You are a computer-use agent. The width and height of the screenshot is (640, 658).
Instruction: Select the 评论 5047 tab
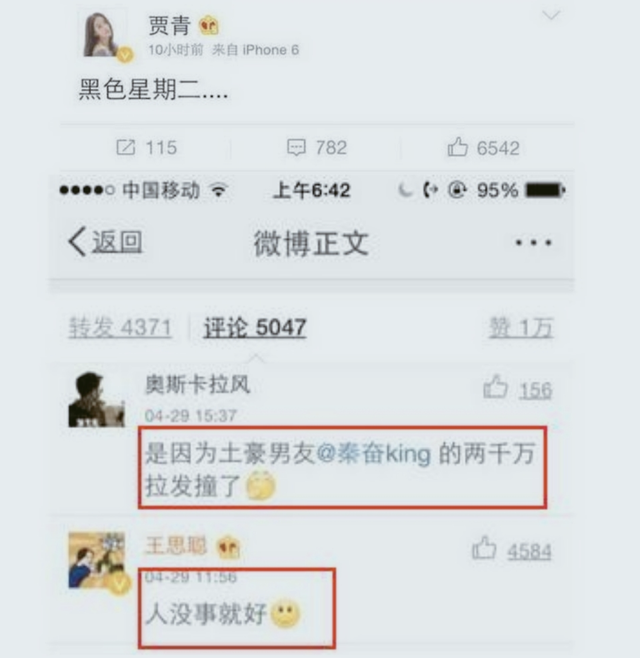tap(255, 327)
